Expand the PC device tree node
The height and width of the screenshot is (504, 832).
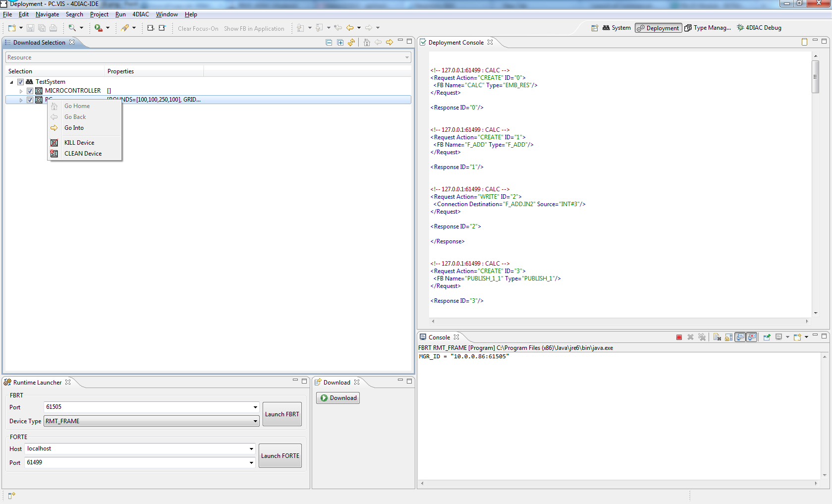(x=21, y=100)
